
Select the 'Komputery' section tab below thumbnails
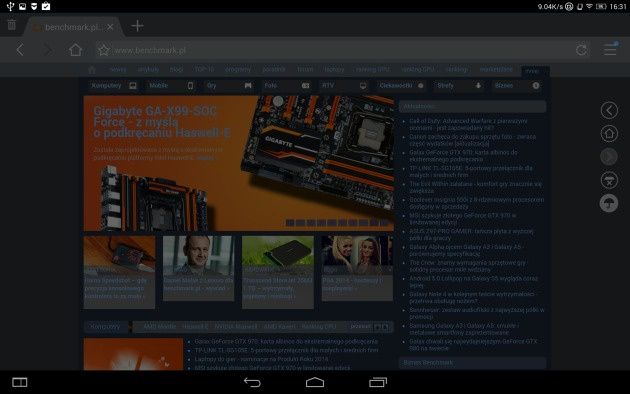coord(106,327)
